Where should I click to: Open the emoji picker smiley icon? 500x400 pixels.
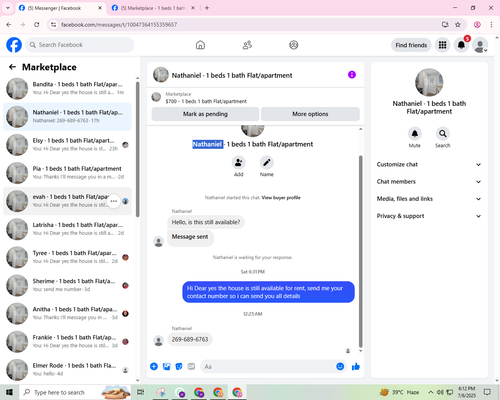[340, 366]
